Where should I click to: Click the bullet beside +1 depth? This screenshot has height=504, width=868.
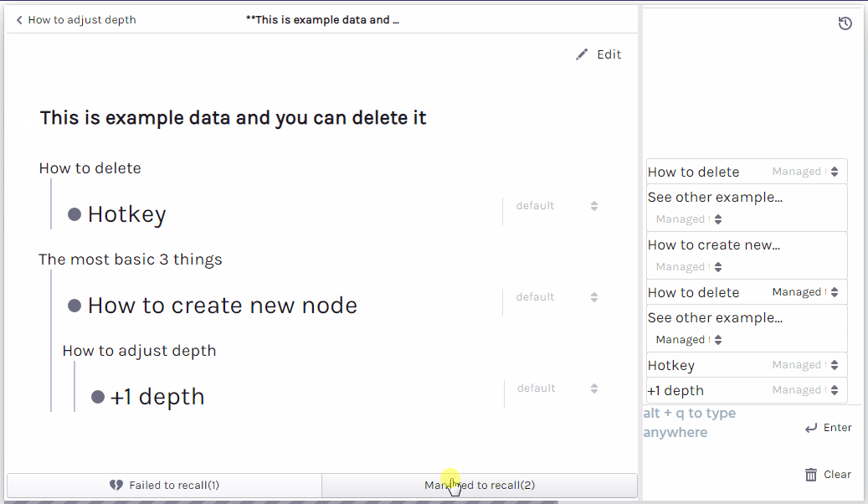click(98, 397)
